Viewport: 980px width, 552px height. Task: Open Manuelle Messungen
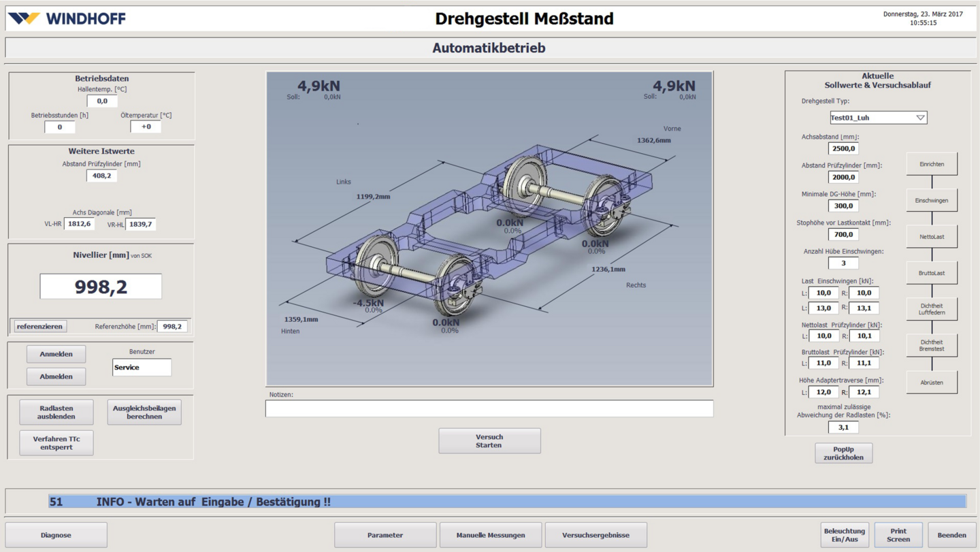491,535
